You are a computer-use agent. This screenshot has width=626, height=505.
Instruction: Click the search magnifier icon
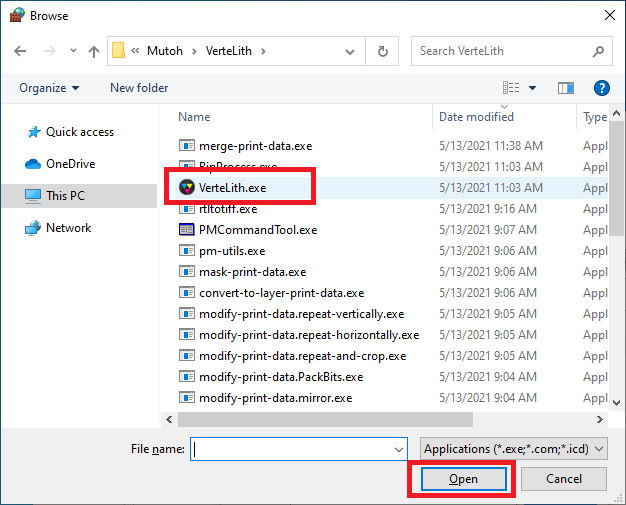pyautogui.click(x=598, y=51)
